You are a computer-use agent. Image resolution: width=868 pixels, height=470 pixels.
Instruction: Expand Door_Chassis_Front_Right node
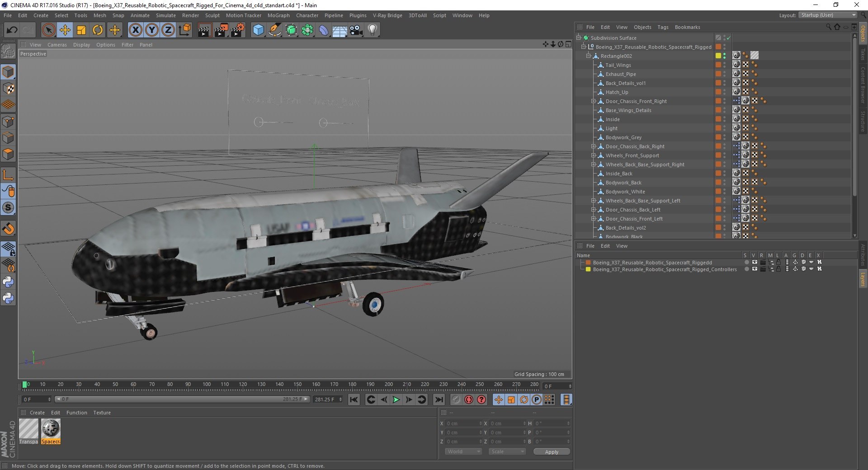[593, 101]
